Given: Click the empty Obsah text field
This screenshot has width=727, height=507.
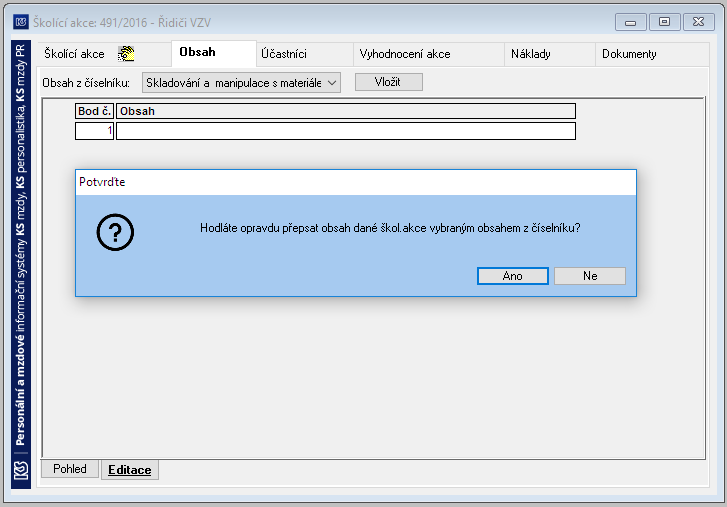Looking at the screenshot, I should pos(346,131).
